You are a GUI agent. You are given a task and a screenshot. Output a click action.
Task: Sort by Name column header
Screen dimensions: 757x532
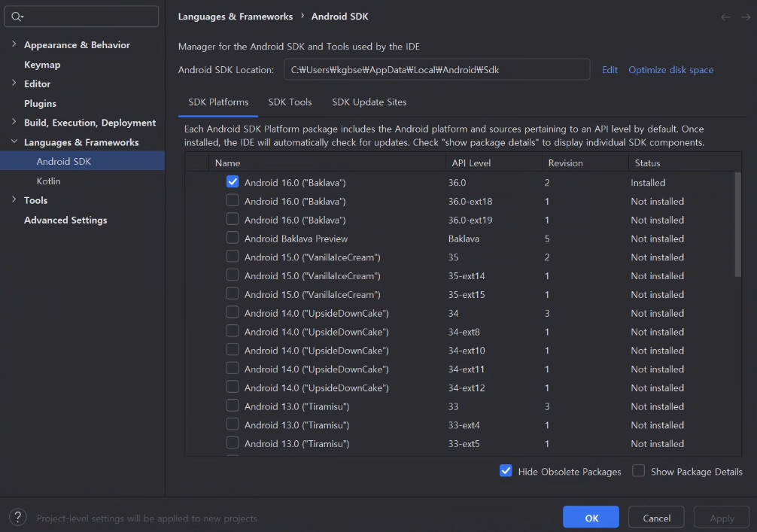pyautogui.click(x=327, y=163)
